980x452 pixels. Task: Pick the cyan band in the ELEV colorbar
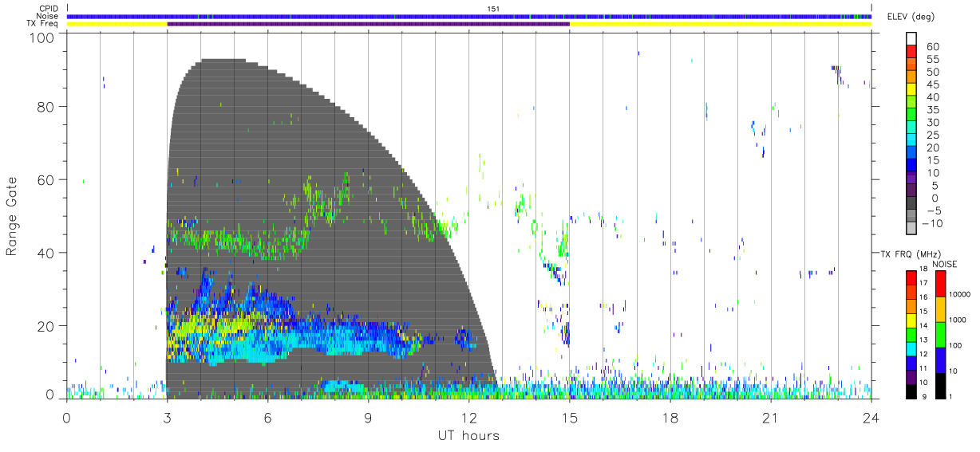coord(911,140)
